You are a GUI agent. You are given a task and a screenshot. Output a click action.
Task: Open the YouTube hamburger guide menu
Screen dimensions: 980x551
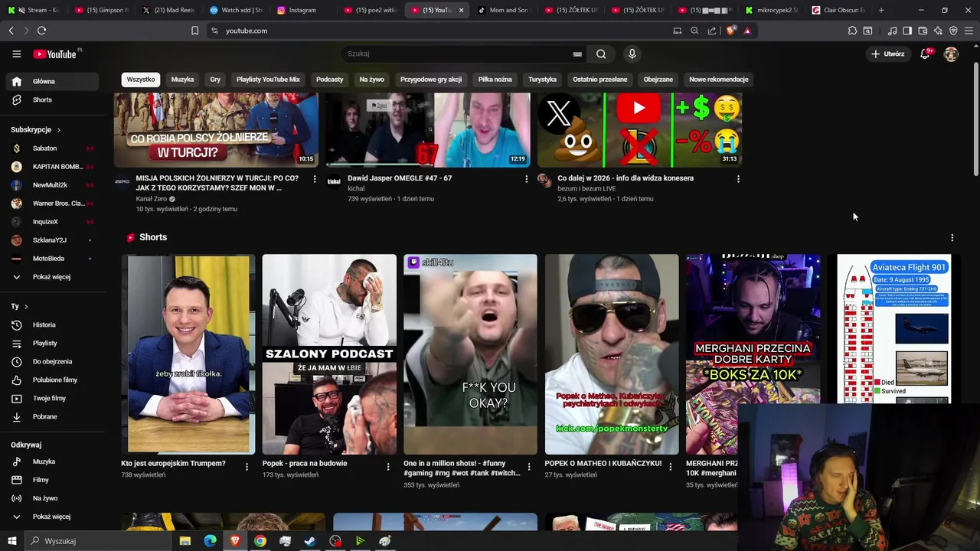coord(16,54)
